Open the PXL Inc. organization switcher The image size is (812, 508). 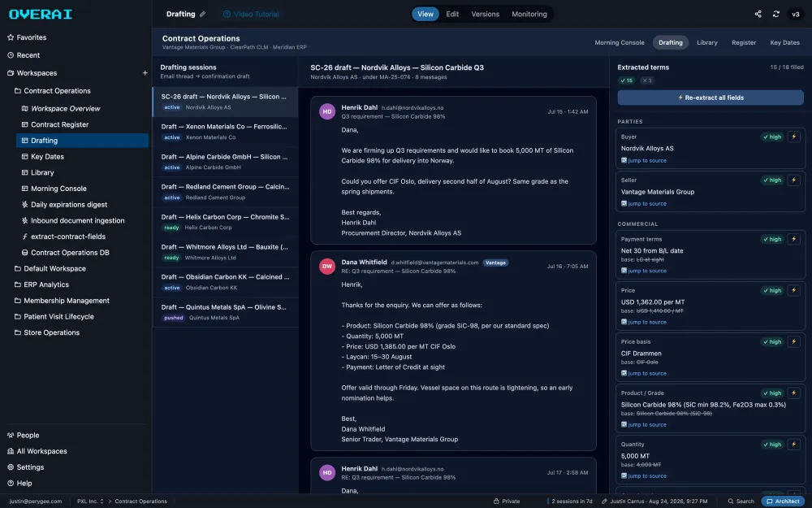coord(90,501)
